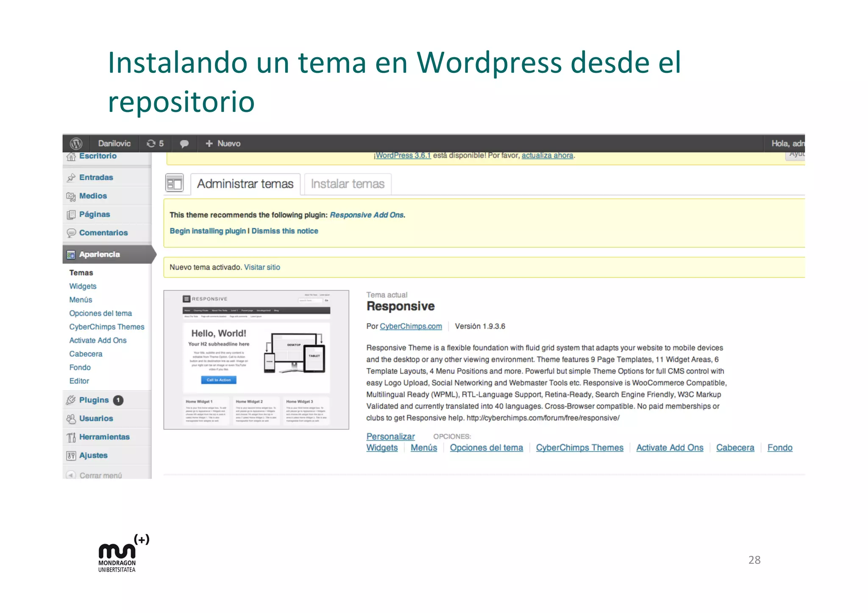Click Dismiss this notice link

pyautogui.click(x=285, y=231)
